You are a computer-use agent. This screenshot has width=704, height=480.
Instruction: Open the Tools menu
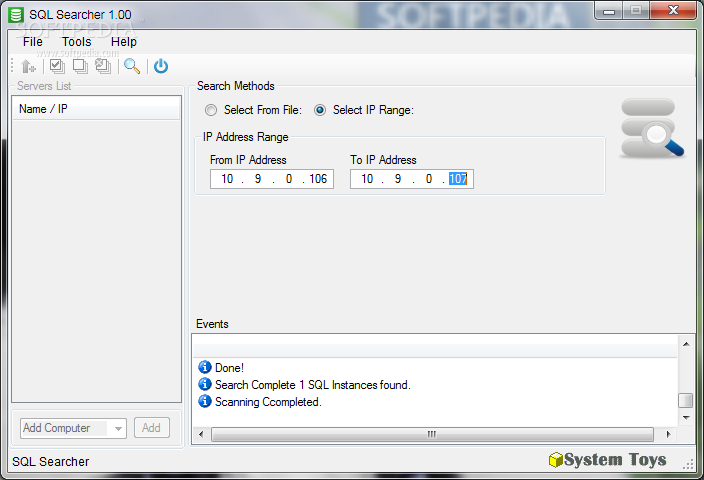pos(77,42)
